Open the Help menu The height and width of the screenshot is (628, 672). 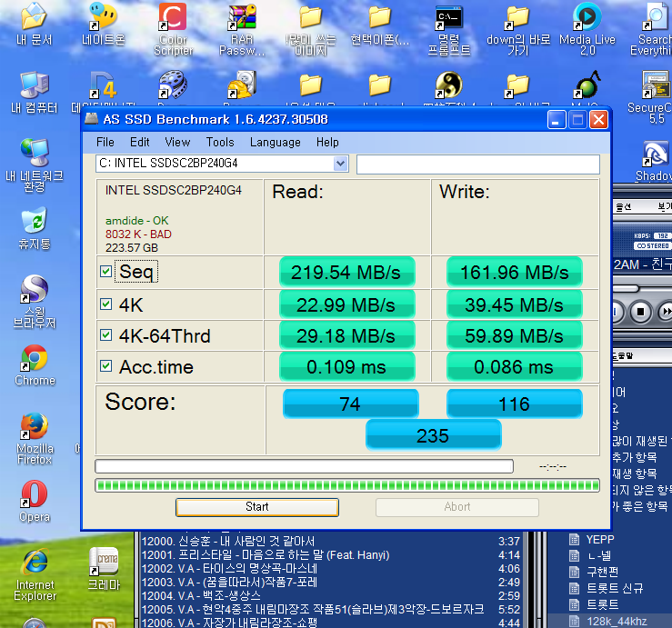coord(327,142)
